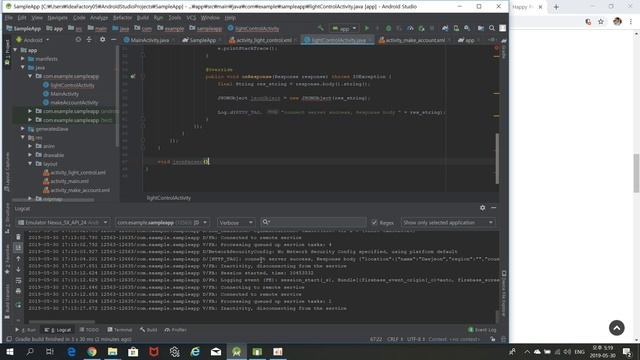
Task: Click the bookmark star in Chrome window
Action: click(601, 22)
